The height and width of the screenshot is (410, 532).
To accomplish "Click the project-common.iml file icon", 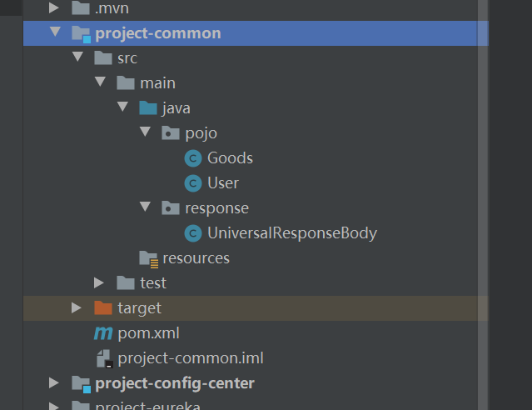I will [x=105, y=358].
